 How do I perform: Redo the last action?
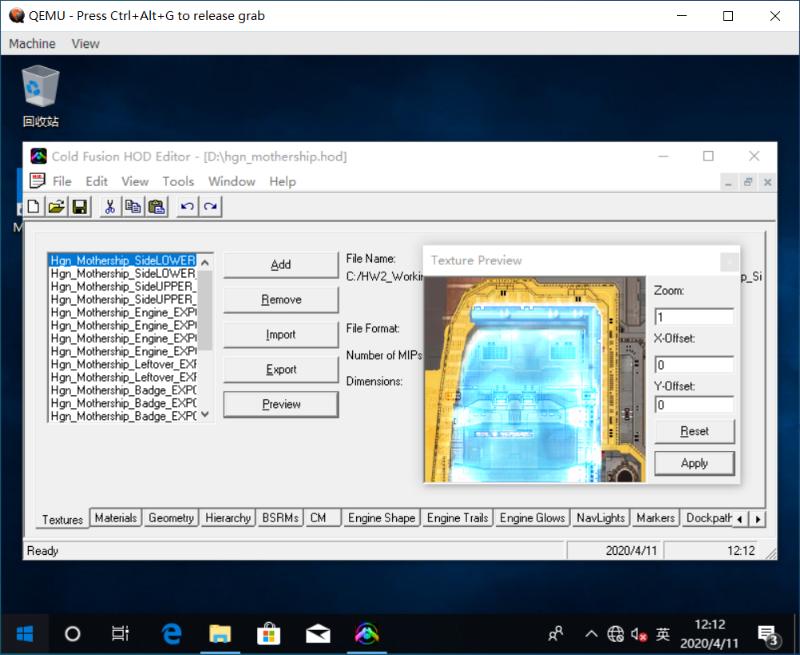[x=208, y=207]
